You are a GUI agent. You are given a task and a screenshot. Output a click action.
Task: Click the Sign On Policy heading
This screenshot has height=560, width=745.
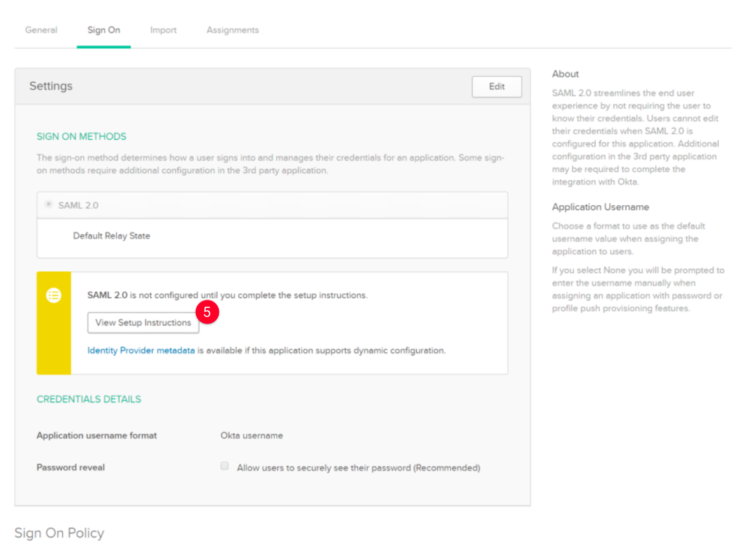(58, 533)
